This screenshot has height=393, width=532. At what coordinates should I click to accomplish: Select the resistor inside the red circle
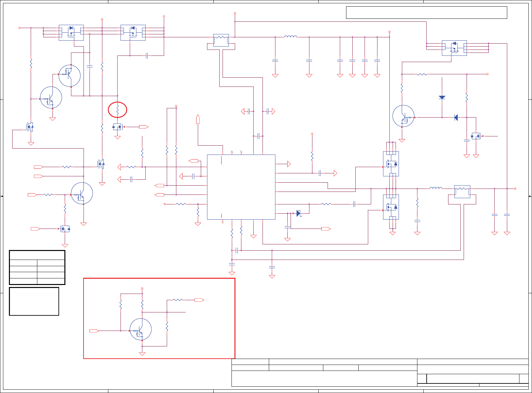point(118,110)
